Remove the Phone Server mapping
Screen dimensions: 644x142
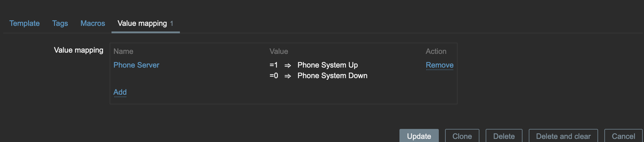pos(439,65)
